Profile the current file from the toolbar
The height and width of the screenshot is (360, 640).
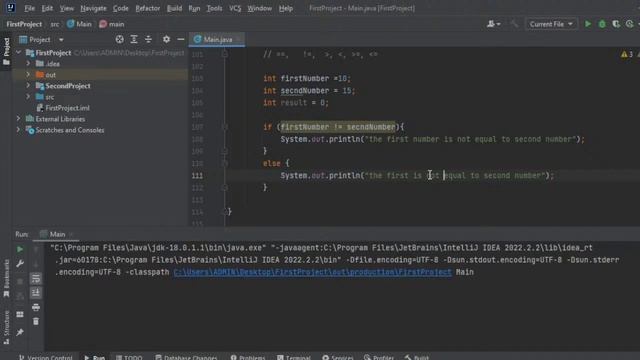[630, 24]
